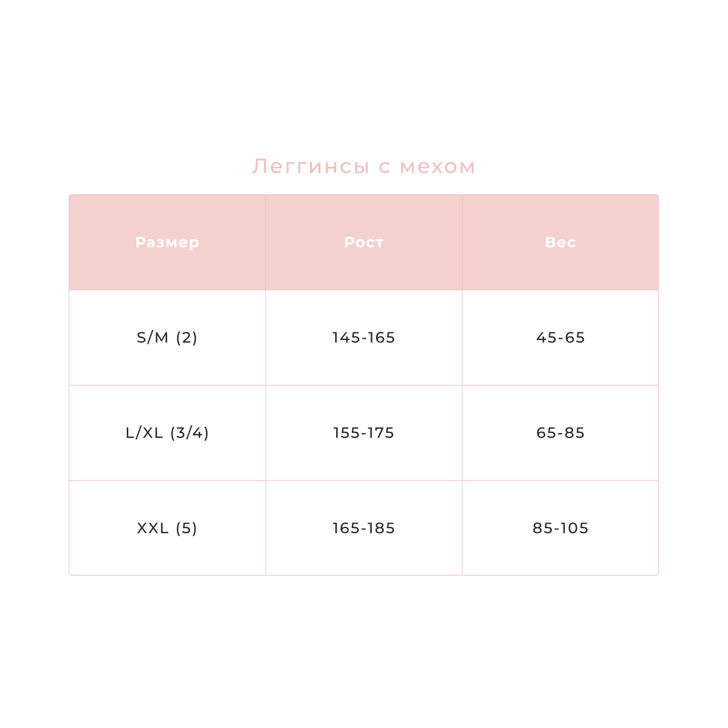Click the '(2)' next to S/M
The width and height of the screenshot is (728, 728).
click(x=187, y=337)
